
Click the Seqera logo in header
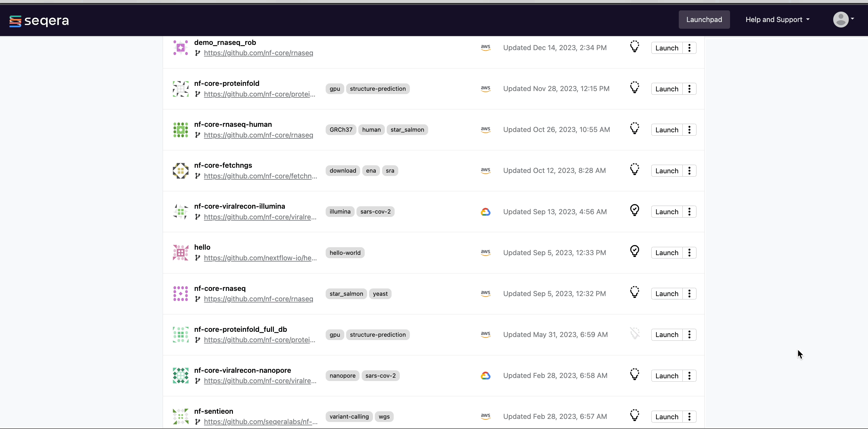click(x=39, y=21)
